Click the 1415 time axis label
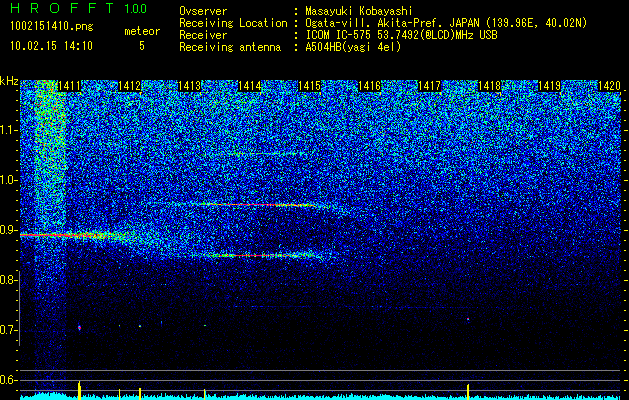The width and height of the screenshot is (629, 400). [309, 86]
